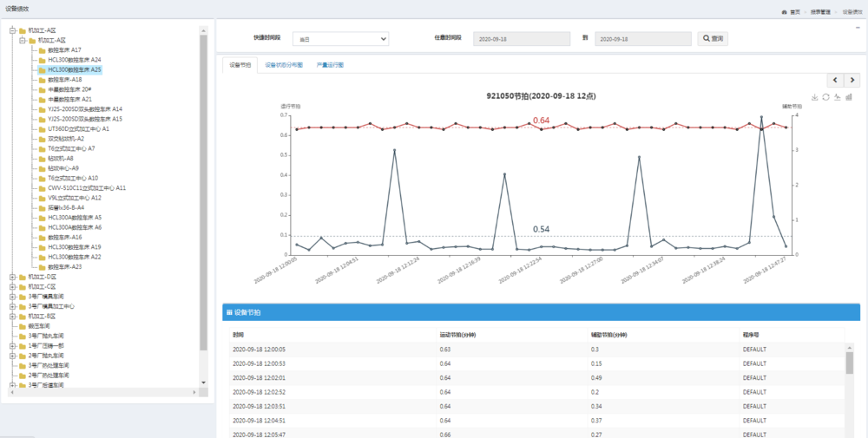Switch to the 设备状态分布图 tab

(284, 65)
